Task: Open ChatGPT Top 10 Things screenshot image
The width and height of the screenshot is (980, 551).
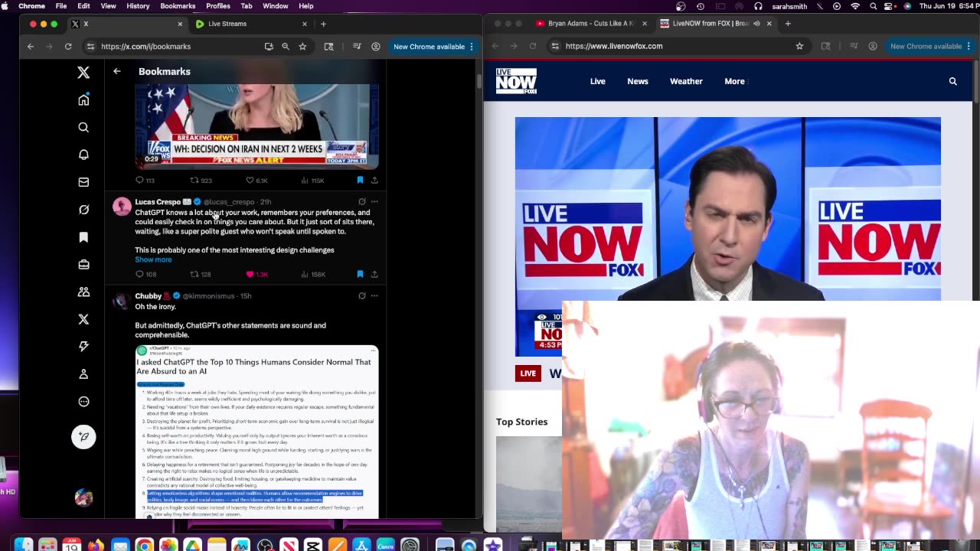Action: tap(256, 432)
